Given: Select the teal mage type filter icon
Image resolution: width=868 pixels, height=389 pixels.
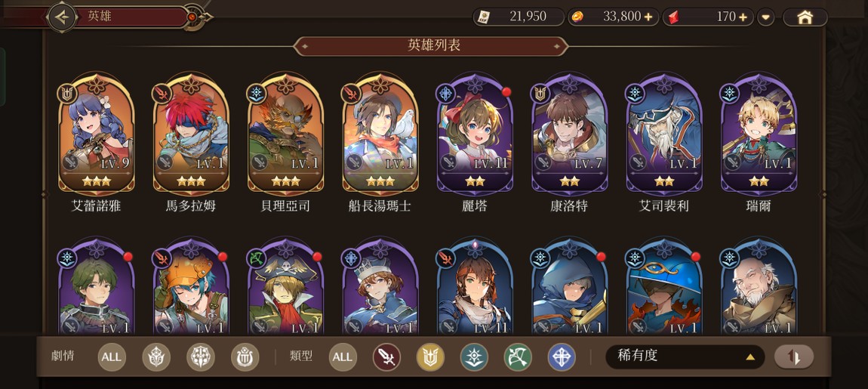Looking at the screenshot, I should point(474,357).
